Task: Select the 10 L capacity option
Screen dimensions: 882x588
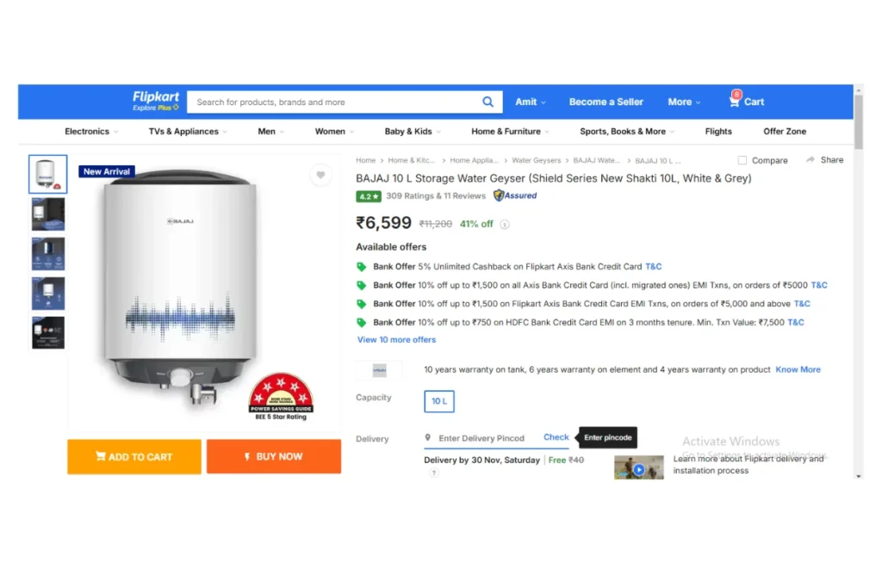Action: tap(439, 401)
